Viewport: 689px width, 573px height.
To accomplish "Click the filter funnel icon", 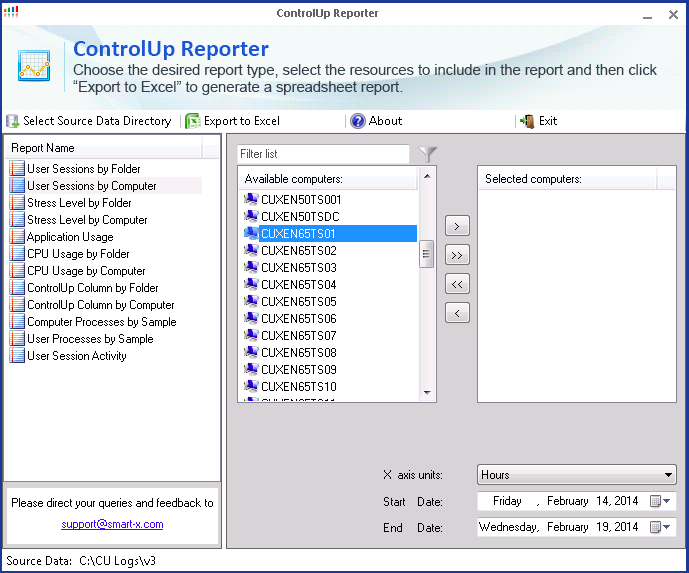I will [427, 154].
